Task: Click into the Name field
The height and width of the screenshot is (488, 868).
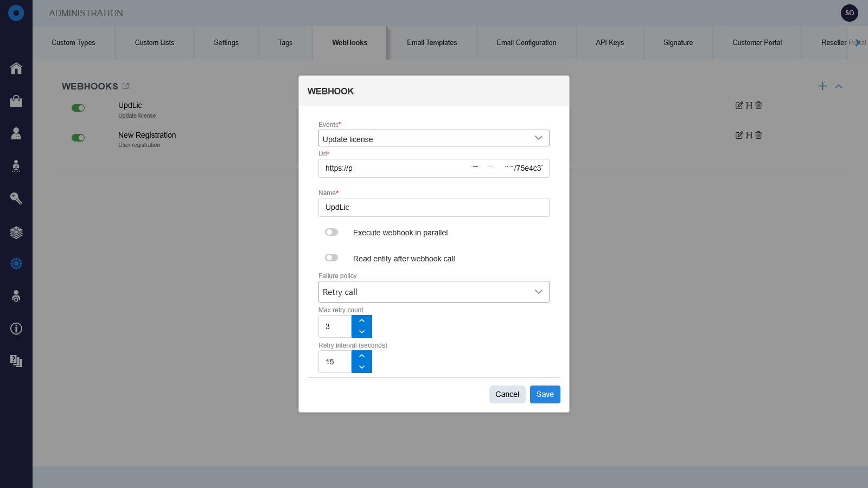Action: pyautogui.click(x=434, y=207)
